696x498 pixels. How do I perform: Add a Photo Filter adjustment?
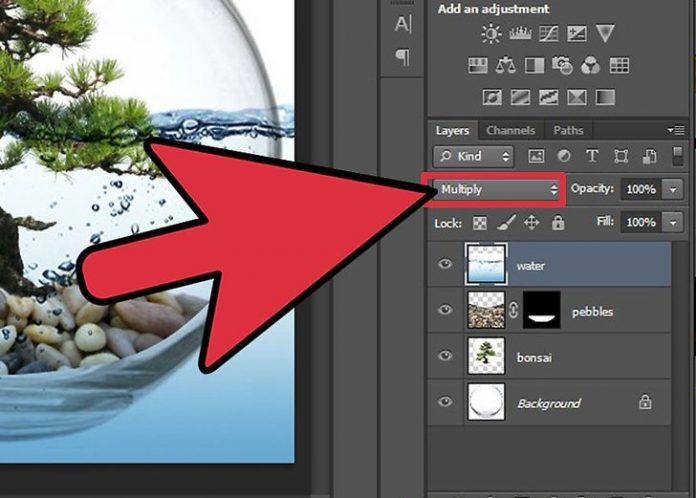pos(563,66)
